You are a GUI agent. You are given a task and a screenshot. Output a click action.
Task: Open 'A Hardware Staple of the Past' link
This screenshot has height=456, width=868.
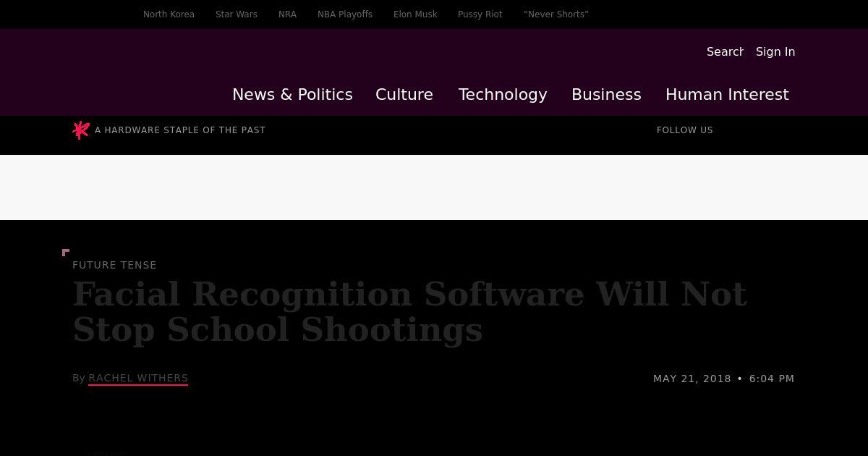(180, 130)
